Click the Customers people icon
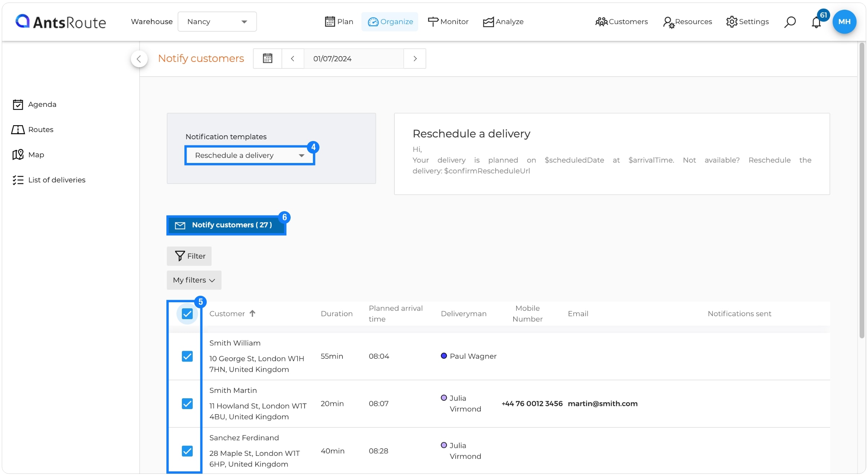 (601, 22)
